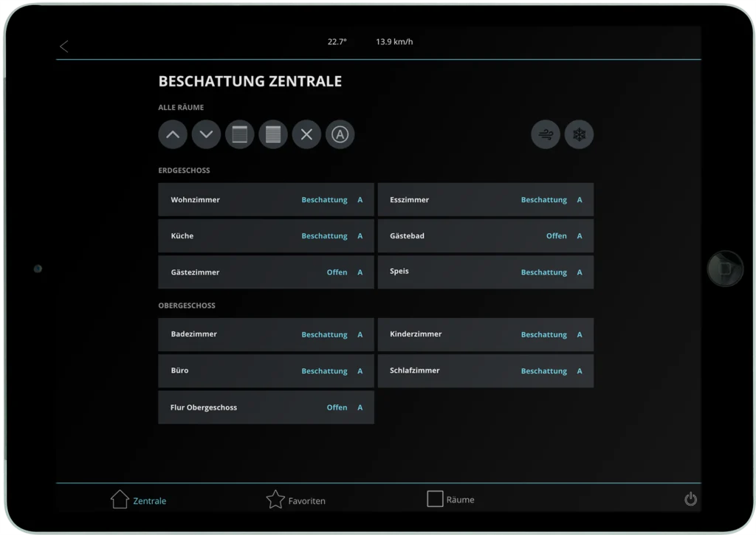Raise all blinds with the up arrow

(172, 134)
